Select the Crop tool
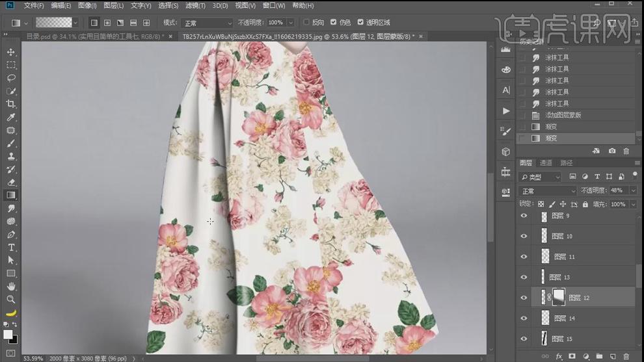Screen dimensions: 644x362 11,104
